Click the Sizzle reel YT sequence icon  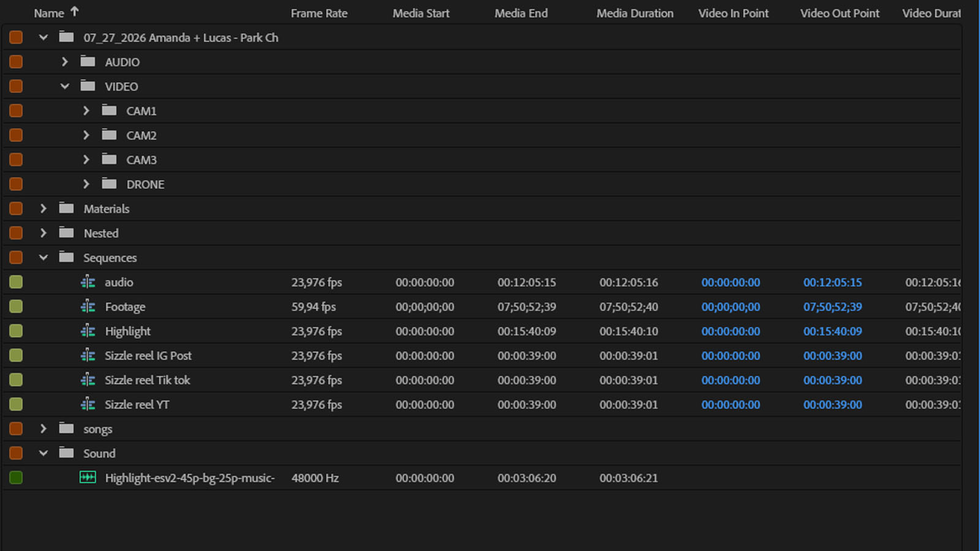click(x=88, y=405)
